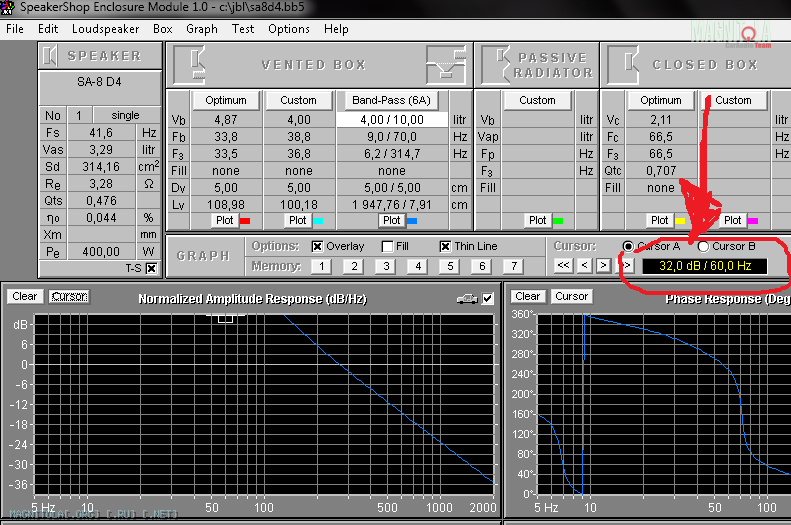Click the SpeakerShop app icon in title bar

coord(7,7)
